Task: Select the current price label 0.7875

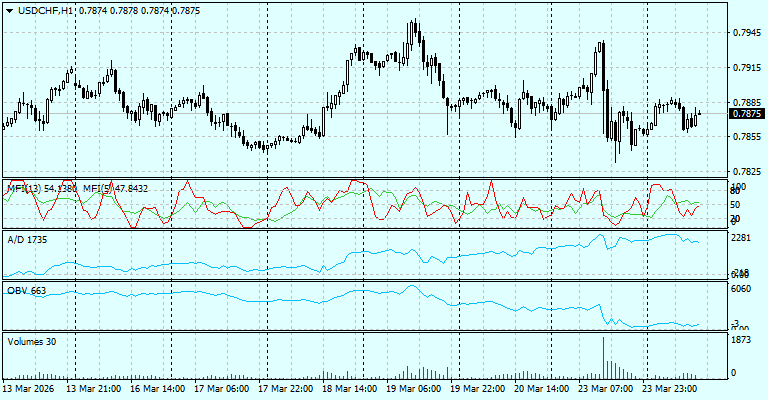Action: coord(746,114)
